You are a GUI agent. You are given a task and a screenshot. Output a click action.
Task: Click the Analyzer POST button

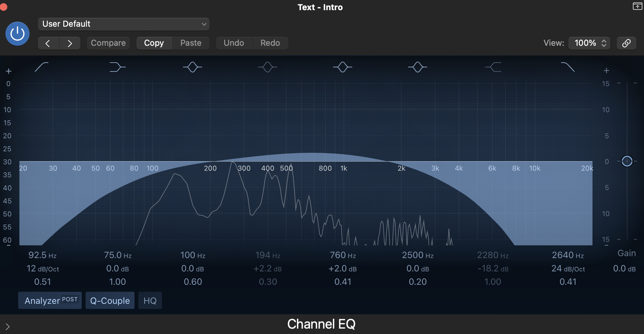coord(50,300)
